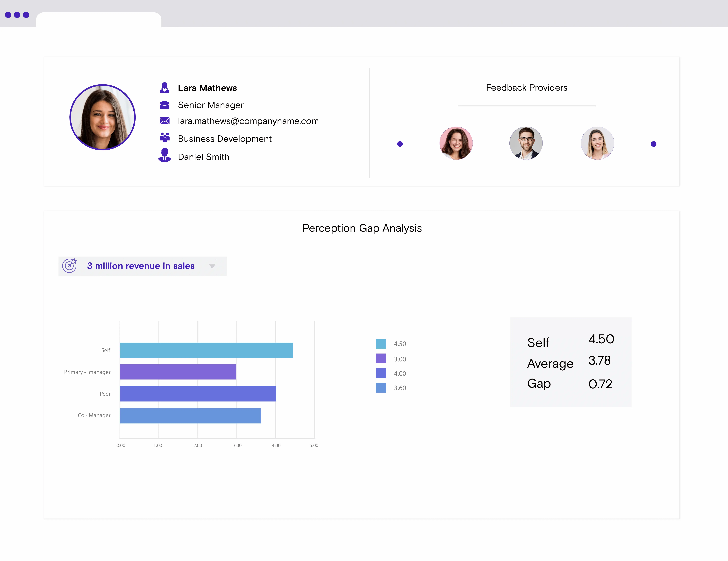The image size is (728, 561).
Task: Click the Primary - manager bar
Action: point(178,372)
